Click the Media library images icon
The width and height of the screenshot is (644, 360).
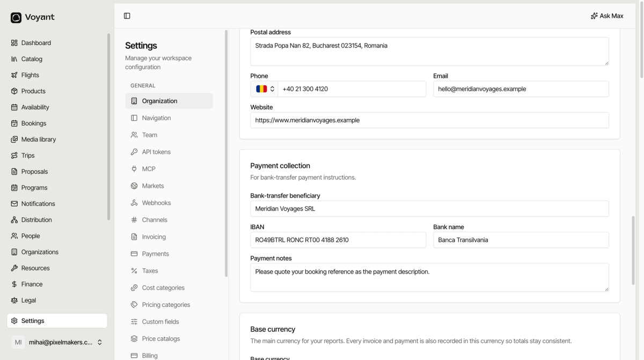14,139
